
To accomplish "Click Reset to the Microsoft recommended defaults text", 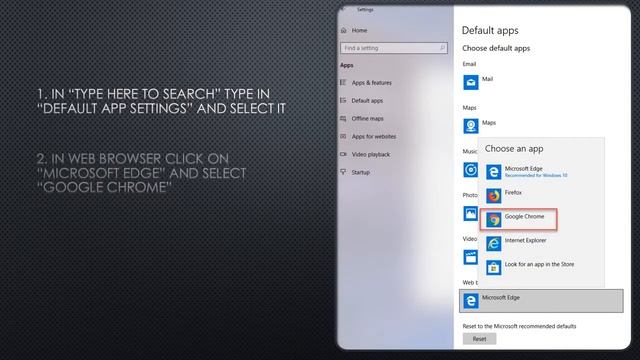I will (519, 326).
